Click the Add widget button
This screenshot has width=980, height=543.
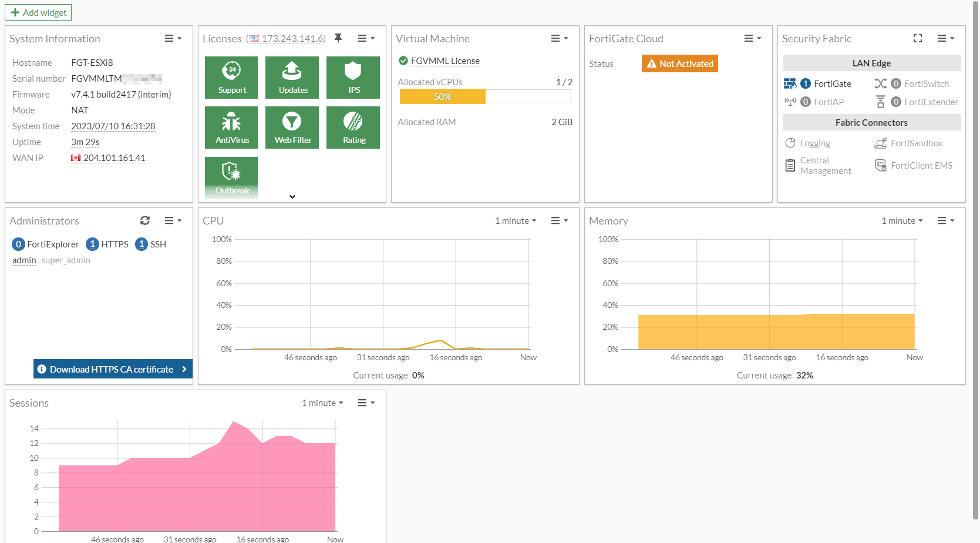38,12
